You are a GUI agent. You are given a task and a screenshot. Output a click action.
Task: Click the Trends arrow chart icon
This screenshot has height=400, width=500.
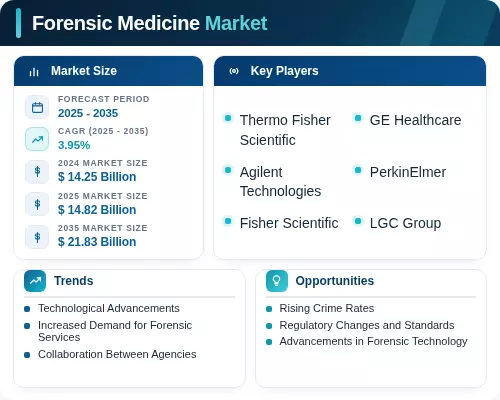[35, 281]
